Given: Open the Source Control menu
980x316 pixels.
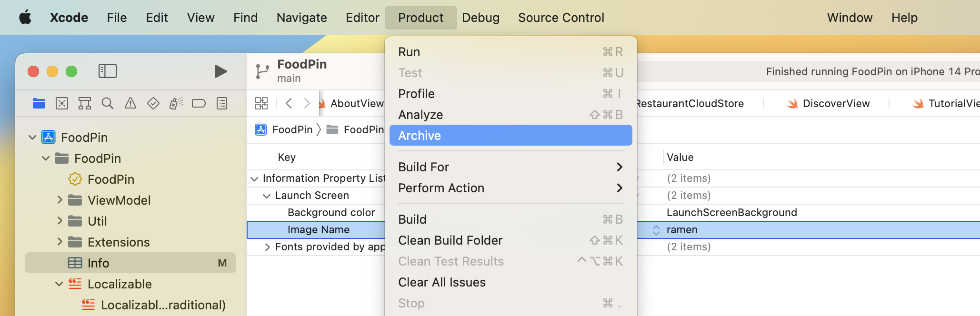Looking at the screenshot, I should point(560,17).
